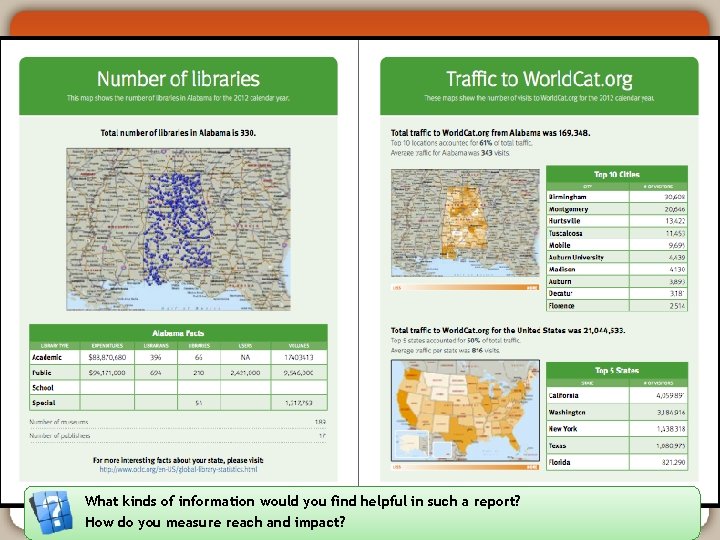Viewport: 720px width, 540px height.
Task: Click 'For more interesting facts about your state' text
Action: (x=178, y=460)
